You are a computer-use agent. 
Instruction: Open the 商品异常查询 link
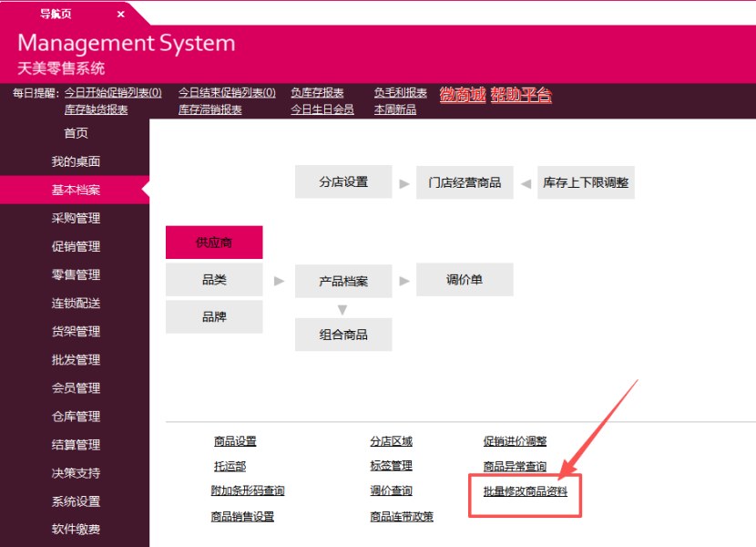click(x=515, y=467)
